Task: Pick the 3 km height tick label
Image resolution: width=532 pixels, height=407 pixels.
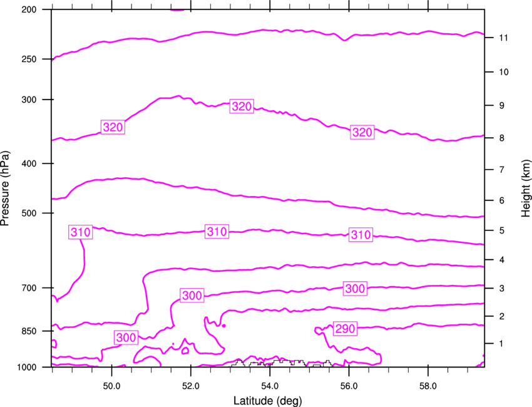Action: click(502, 289)
